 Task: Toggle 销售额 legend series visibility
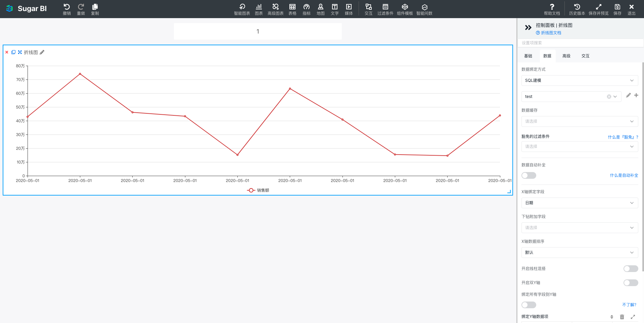tap(258, 190)
